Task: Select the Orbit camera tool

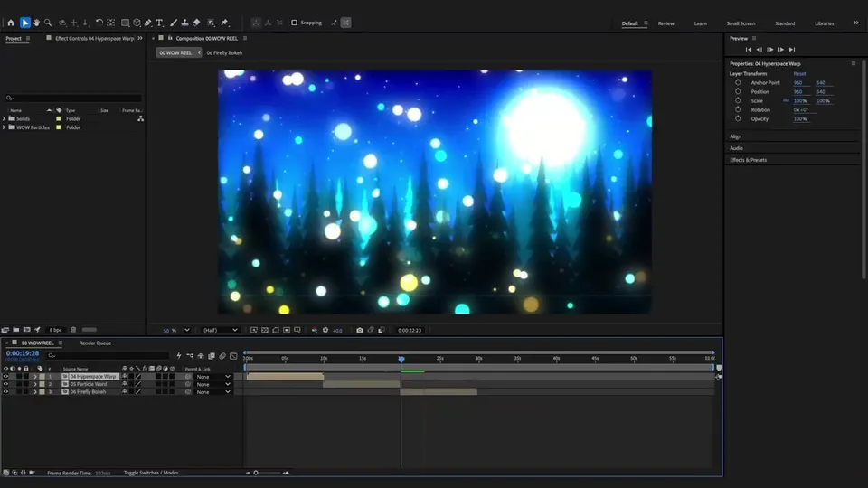Action: tap(62, 23)
